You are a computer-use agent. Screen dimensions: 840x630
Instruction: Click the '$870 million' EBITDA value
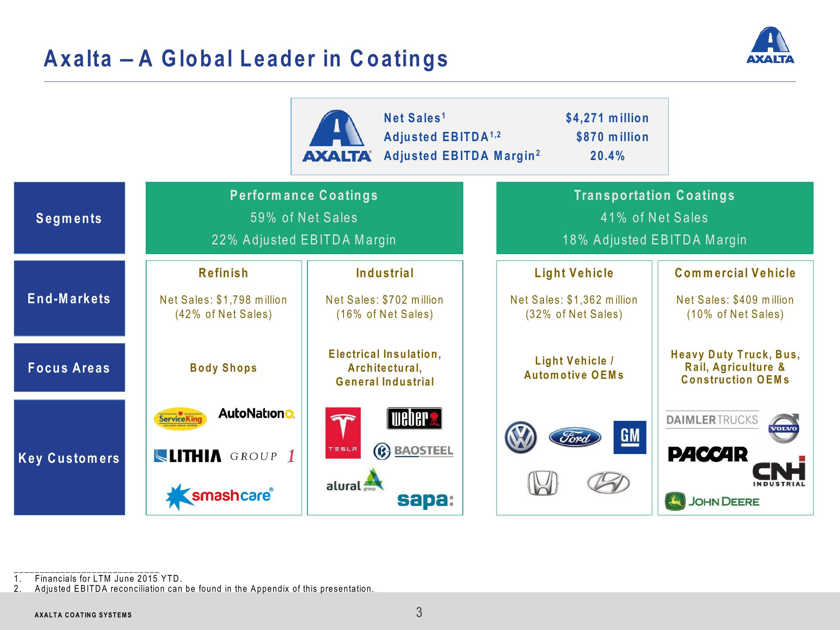click(612, 137)
